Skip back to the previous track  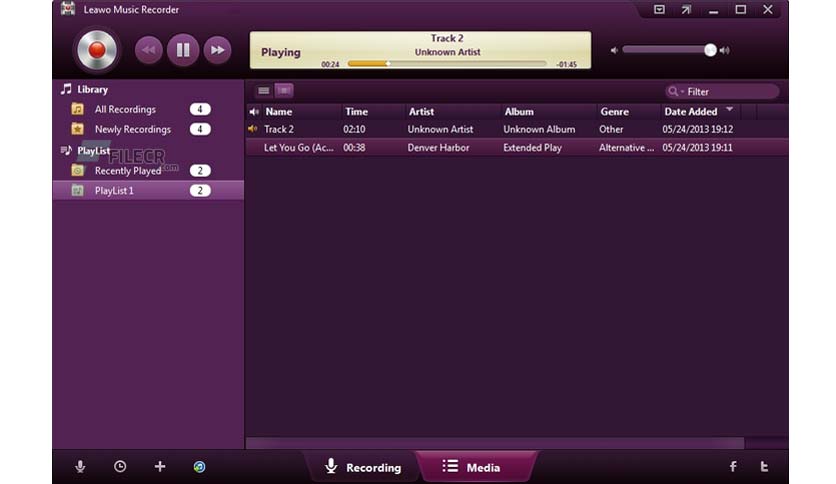(x=148, y=50)
